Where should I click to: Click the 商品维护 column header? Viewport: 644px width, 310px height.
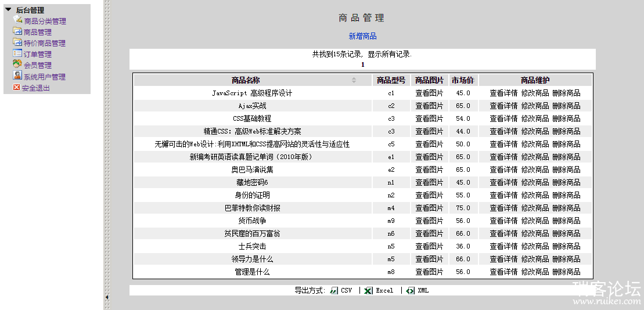pyautogui.click(x=535, y=81)
